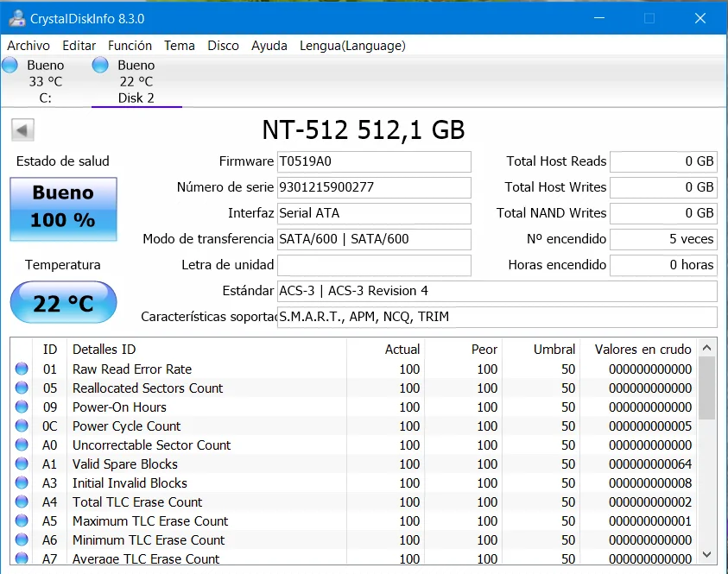The image size is (728, 574).
Task: Click the scrollbar up arrow in SMART list
Action: coord(706,348)
